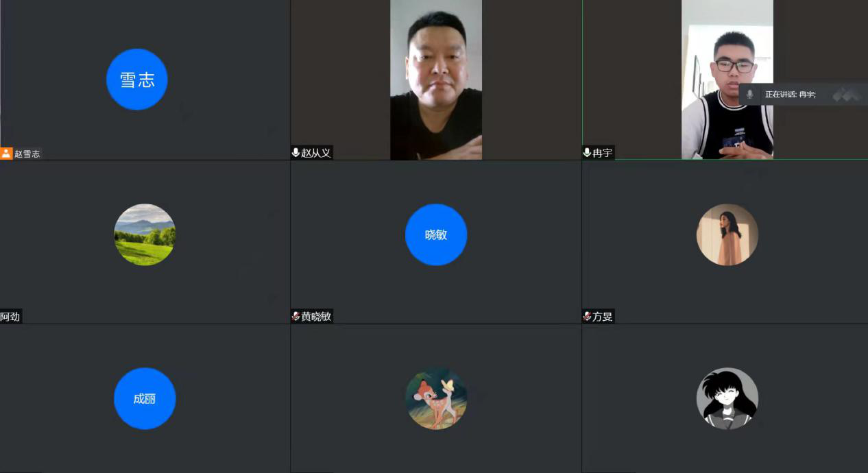Click the mic icon in the 正在讲话 speaker bar
Screen dimensions: 868x473
[x=749, y=95]
